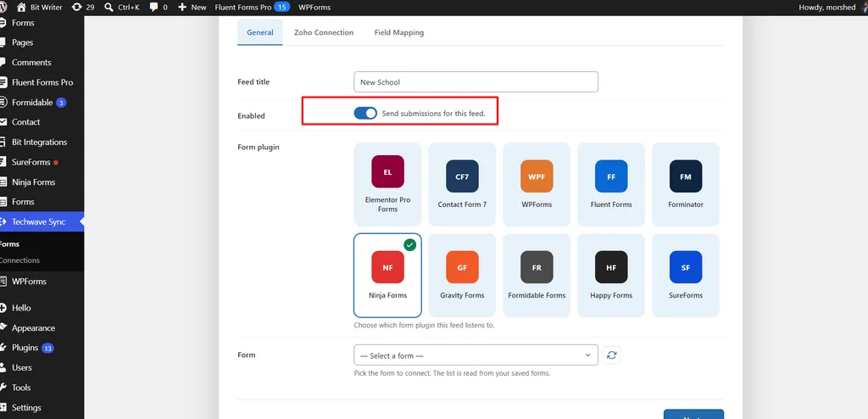Open the Ctrl+K search icon
Screen dimensions: 868x419
click(108, 7)
